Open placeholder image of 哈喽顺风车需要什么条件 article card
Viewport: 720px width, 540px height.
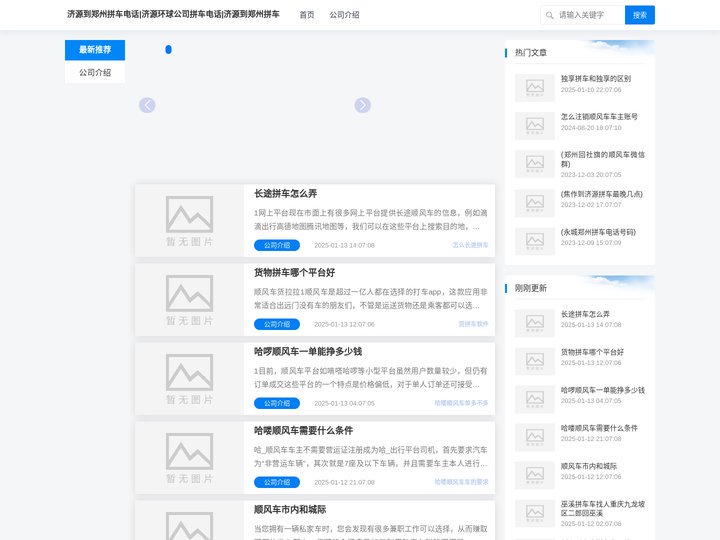(189, 458)
